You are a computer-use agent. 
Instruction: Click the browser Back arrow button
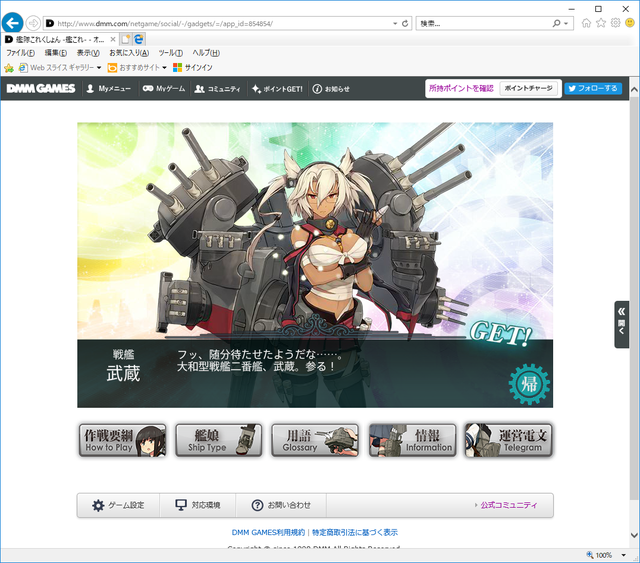12,23
